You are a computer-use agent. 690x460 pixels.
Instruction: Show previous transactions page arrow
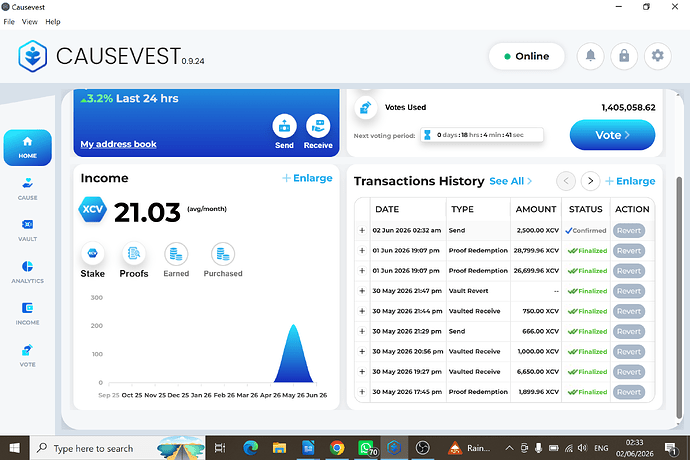(x=566, y=181)
